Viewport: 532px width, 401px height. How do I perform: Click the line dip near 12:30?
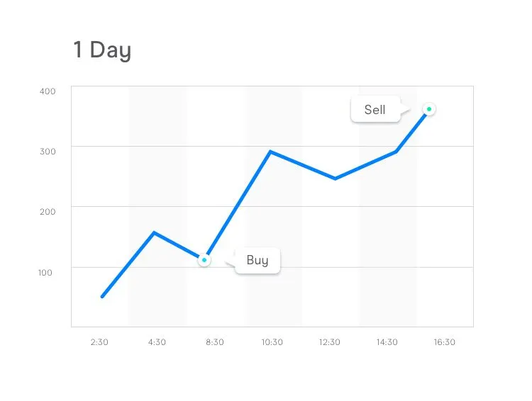tap(335, 179)
